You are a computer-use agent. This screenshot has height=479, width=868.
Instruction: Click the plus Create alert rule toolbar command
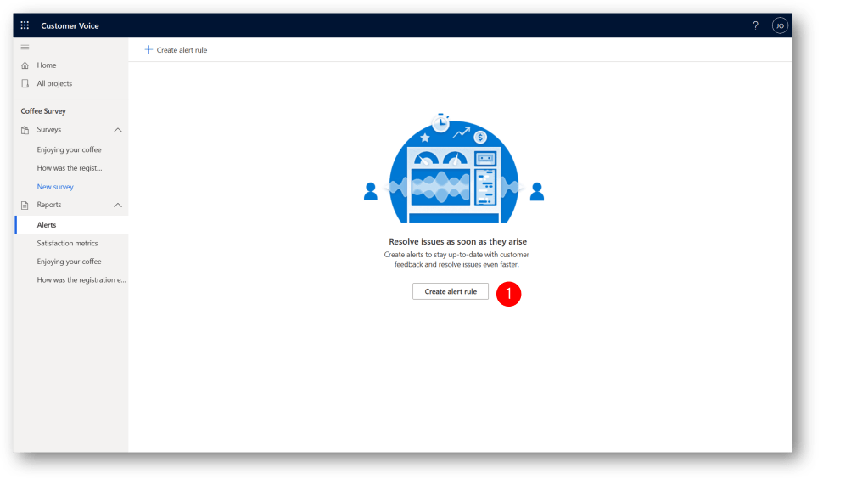[176, 50]
